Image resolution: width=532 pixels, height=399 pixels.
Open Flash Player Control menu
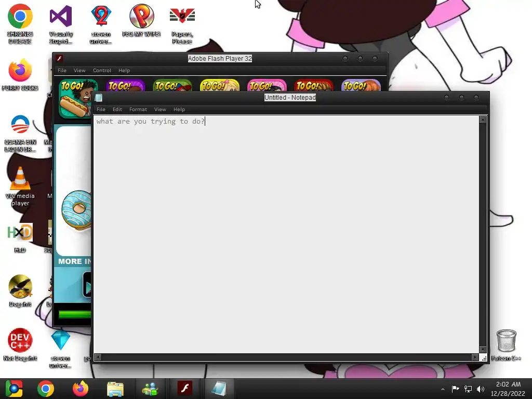(x=102, y=70)
